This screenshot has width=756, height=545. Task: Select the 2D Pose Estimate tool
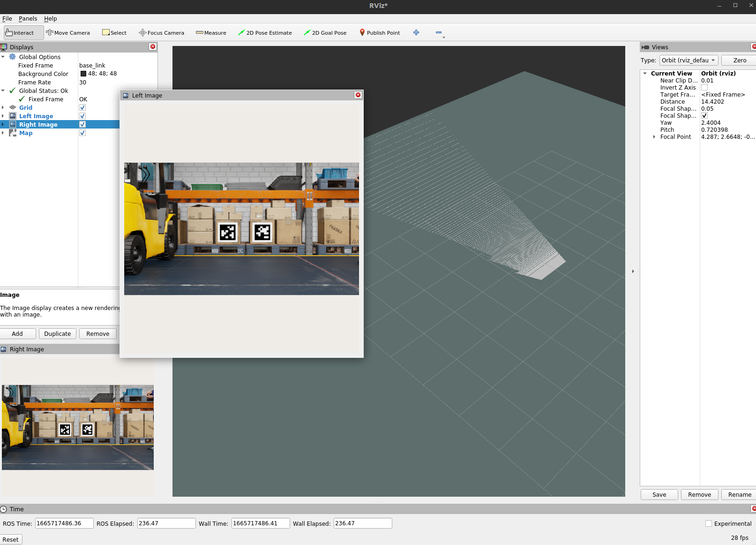265,32
